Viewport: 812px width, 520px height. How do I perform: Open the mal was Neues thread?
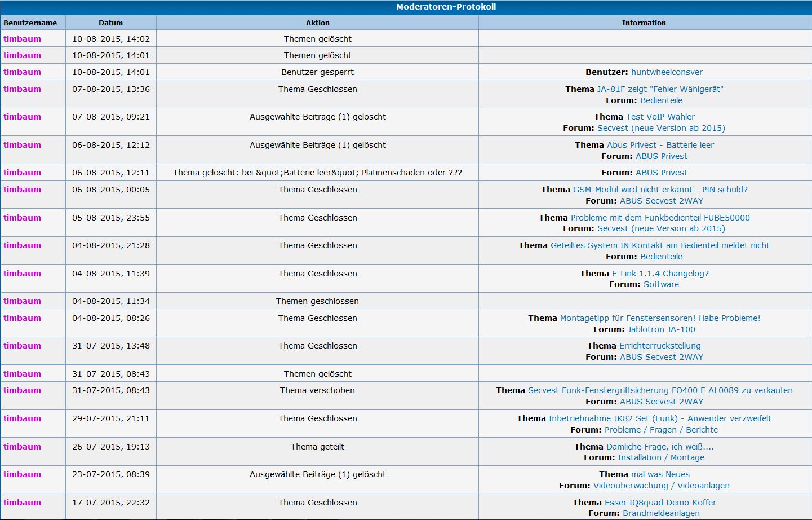[x=660, y=474]
